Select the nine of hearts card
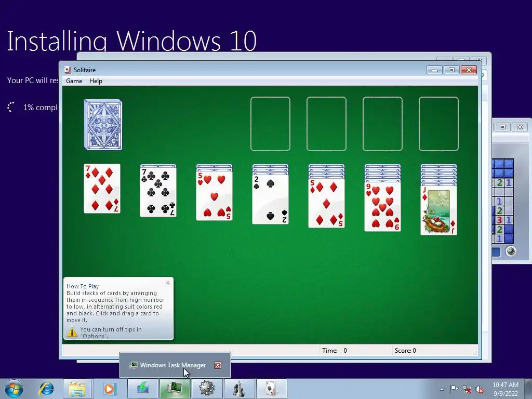Image resolution: width=532 pixels, height=399 pixels. coord(383,207)
